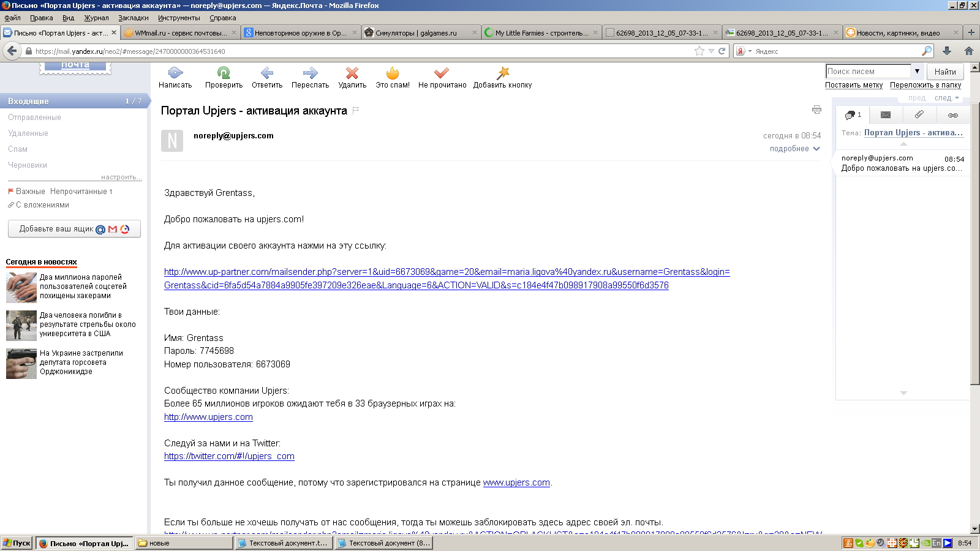Click Добавьте ваш ящик button
980x551 pixels.
(74, 229)
